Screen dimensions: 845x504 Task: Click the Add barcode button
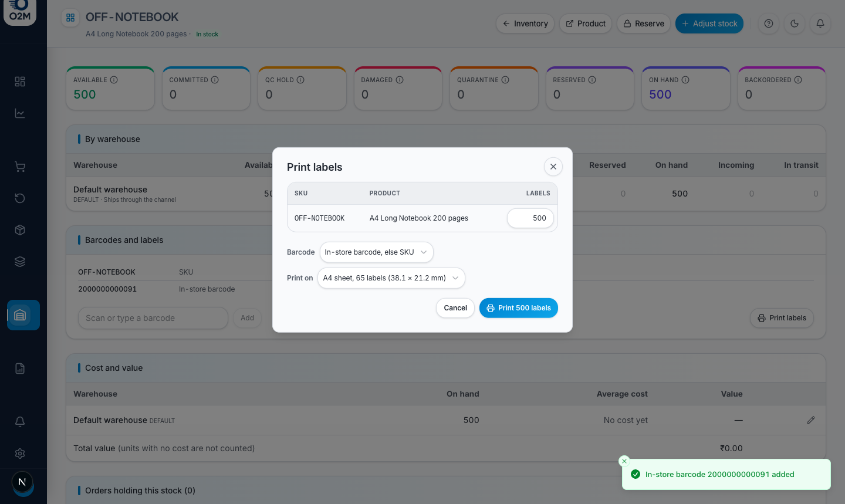click(x=248, y=318)
